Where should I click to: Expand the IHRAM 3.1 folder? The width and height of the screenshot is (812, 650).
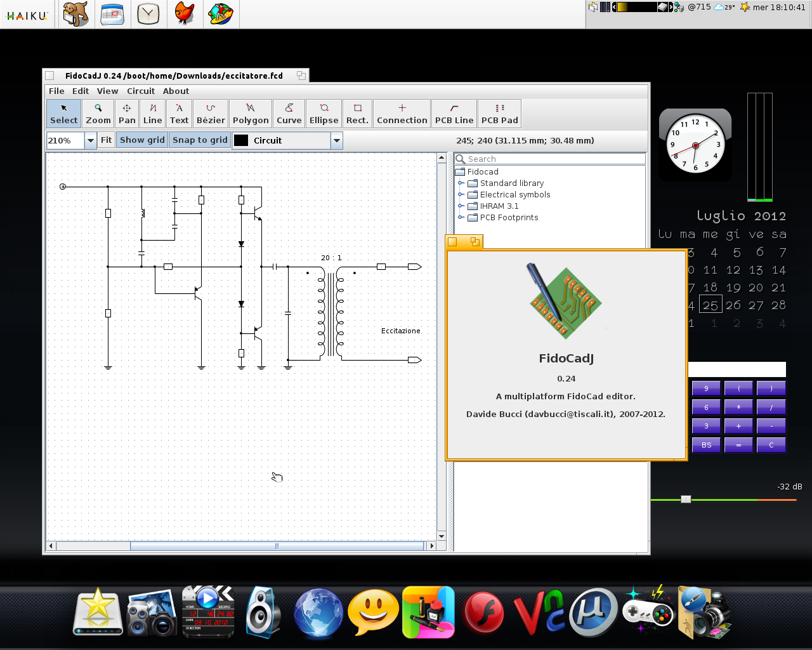pos(461,206)
